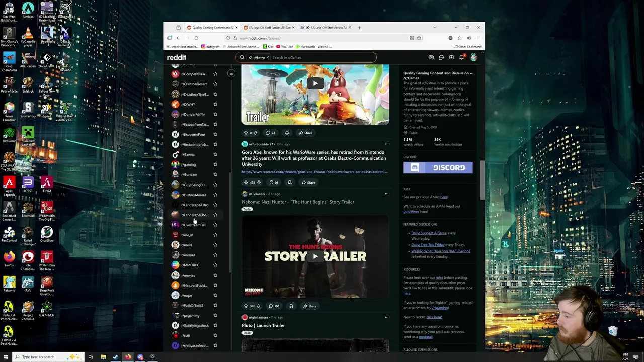Open the r/scifi community
Screen dimensions: 644x362
pyautogui.click(x=185, y=335)
